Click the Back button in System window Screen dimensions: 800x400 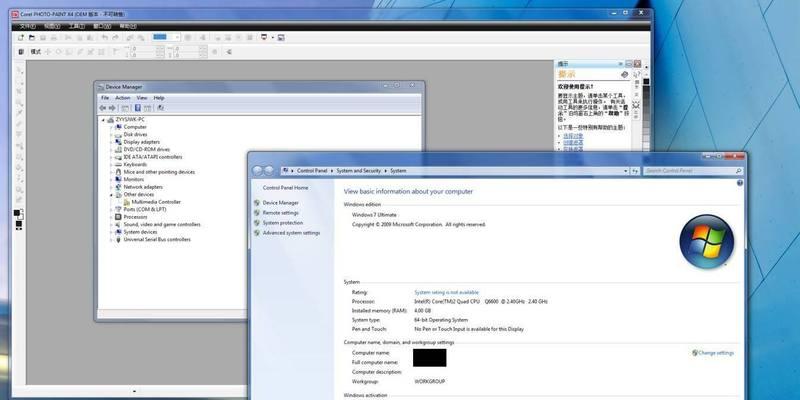tap(258, 171)
